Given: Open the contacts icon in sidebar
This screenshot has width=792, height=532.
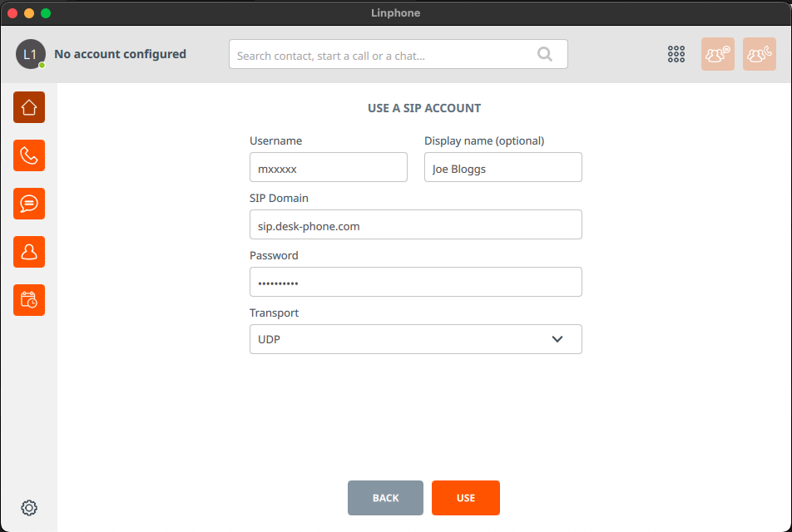Looking at the screenshot, I should coord(29,252).
